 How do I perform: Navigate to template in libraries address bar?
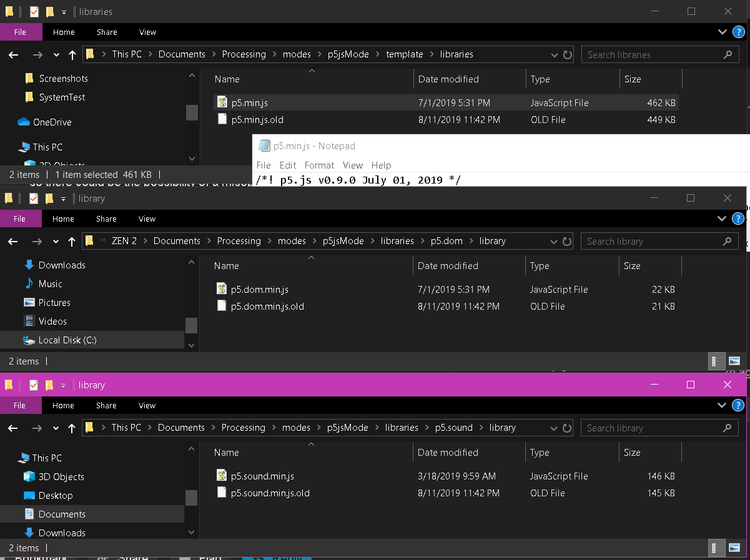coord(405,54)
